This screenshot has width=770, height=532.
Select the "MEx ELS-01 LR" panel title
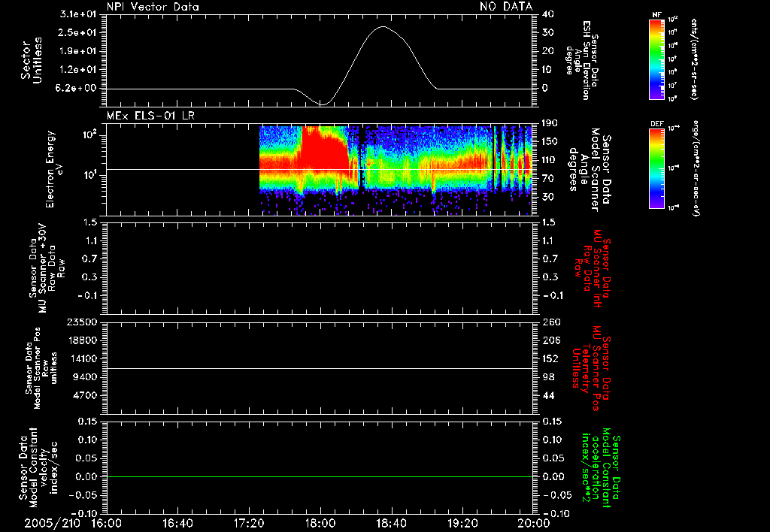pos(150,116)
